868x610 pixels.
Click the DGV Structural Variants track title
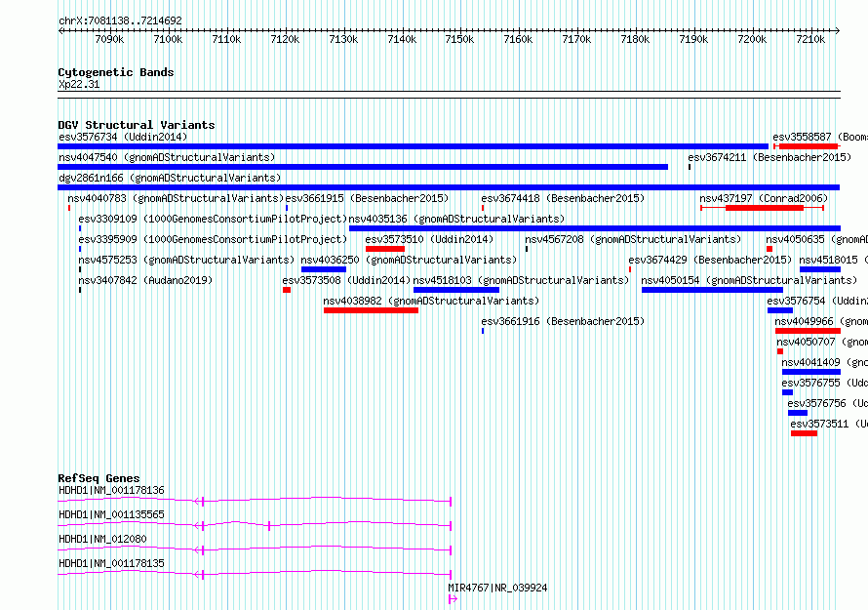click(x=137, y=125)
